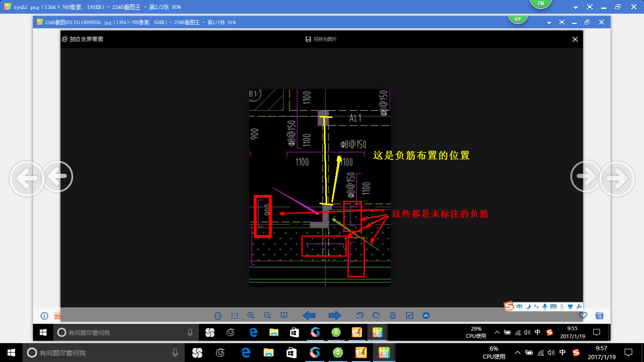Toggle the 中 input mode in the bottom tray
This screenshot has height=362, width=644.
tap(562, 353)
